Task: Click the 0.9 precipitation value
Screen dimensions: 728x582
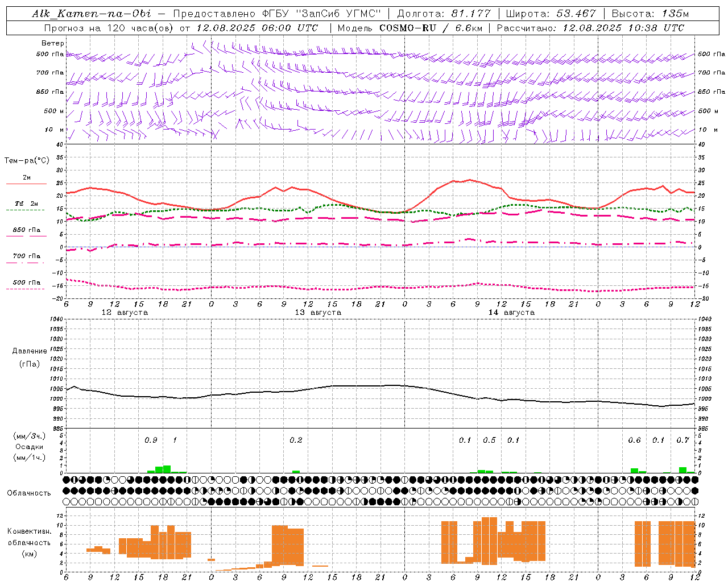Action: [151, 440]
